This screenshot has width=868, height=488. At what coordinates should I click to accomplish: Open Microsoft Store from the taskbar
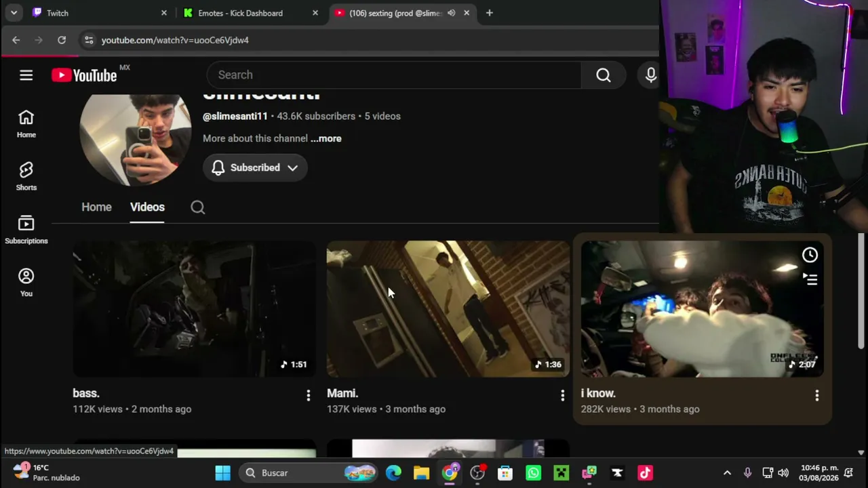click(505, 473)
